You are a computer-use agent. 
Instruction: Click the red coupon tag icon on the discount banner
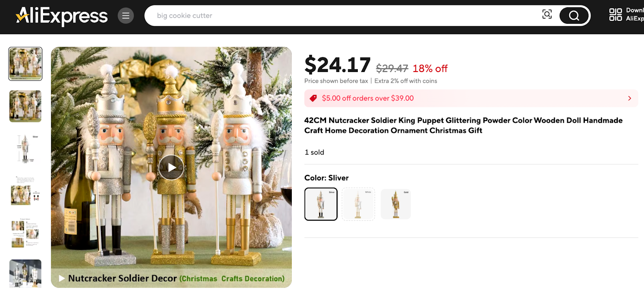tap(314, 98)
